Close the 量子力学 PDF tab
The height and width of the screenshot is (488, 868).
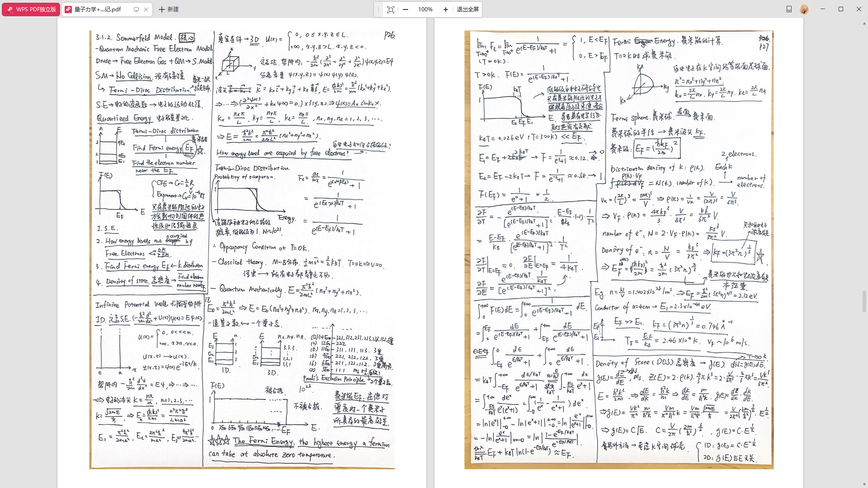point(146,9)
